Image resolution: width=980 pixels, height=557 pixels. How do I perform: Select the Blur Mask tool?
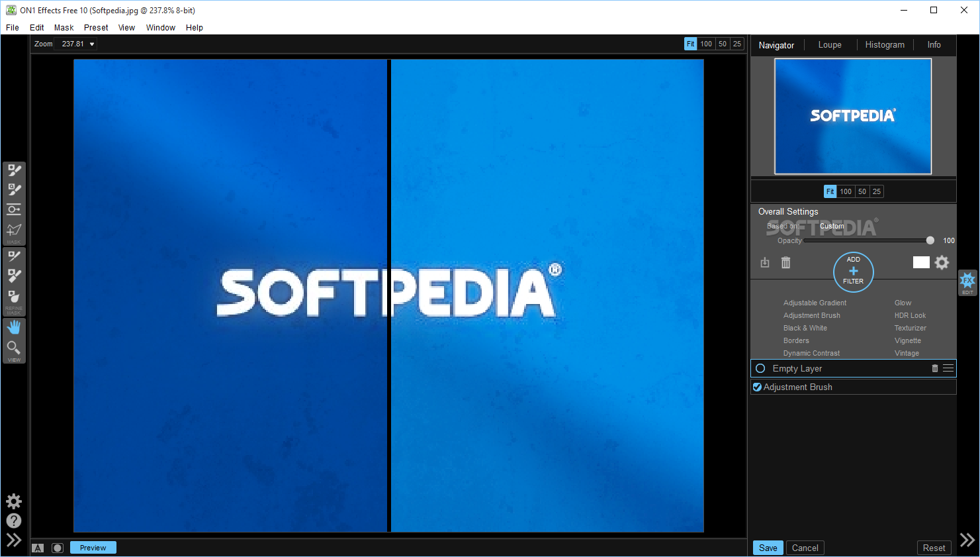14,296
